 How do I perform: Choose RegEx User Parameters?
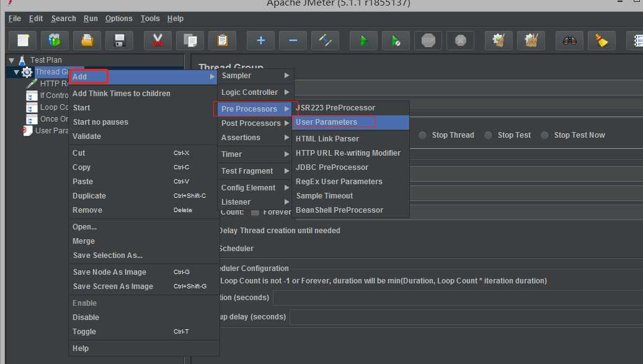pyautogui.click(x=350, y=182)
